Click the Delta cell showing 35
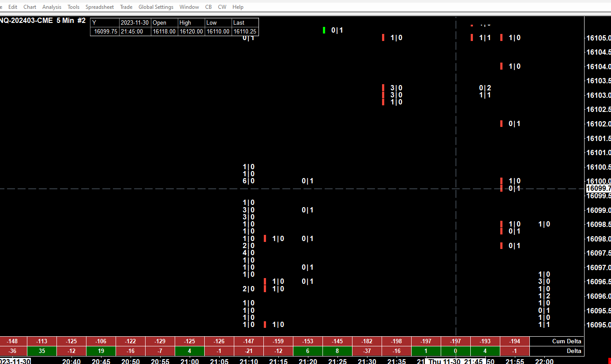 (42, 351)
